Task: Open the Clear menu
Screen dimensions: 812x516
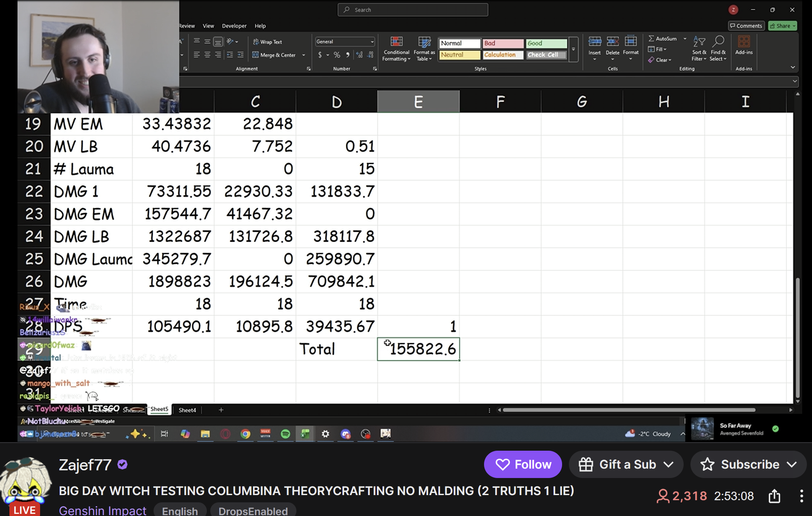Action: (x=660, y=60)
